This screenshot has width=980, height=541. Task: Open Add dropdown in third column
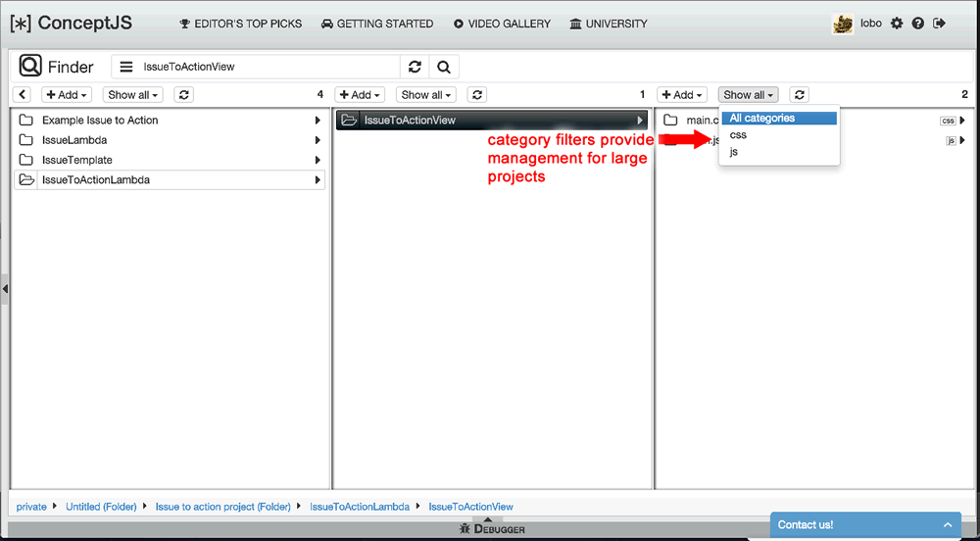coord(682,95)
